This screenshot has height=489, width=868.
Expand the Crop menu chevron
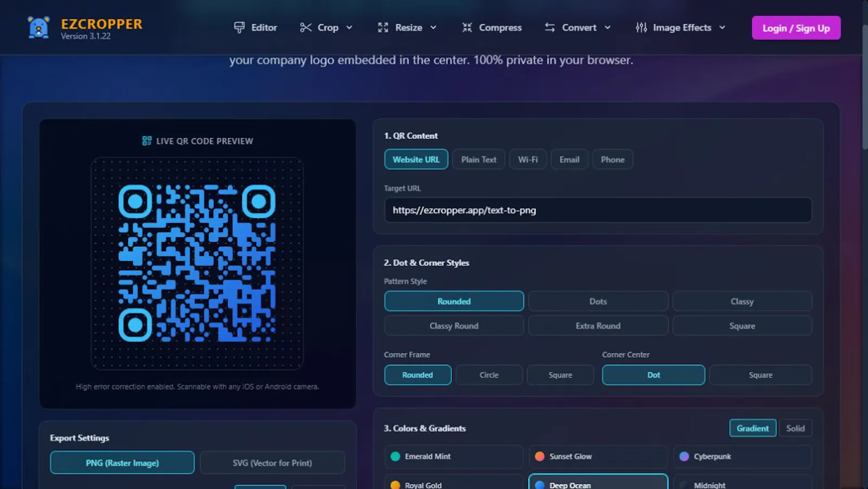[x=349, y=28]
